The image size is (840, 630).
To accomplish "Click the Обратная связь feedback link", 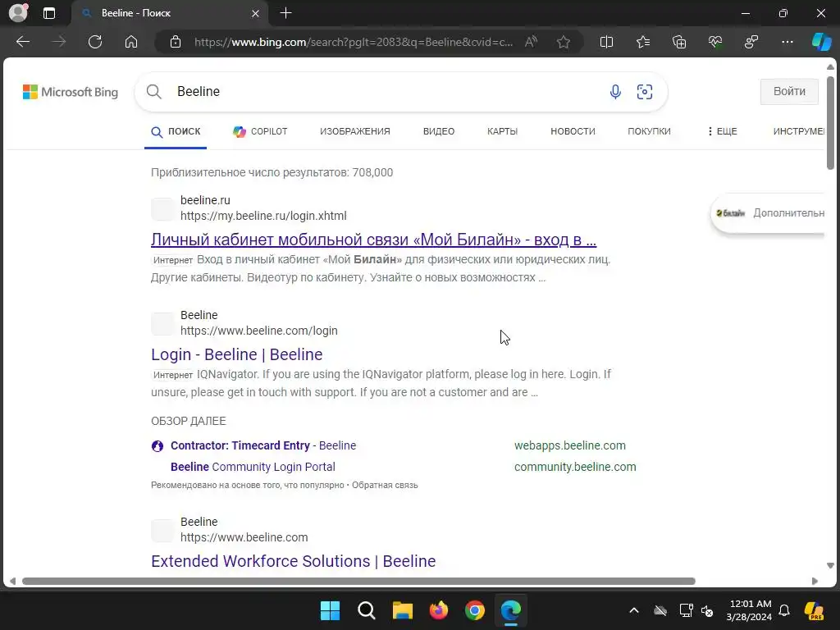I will pyautogui.click(x=385, y=485).
